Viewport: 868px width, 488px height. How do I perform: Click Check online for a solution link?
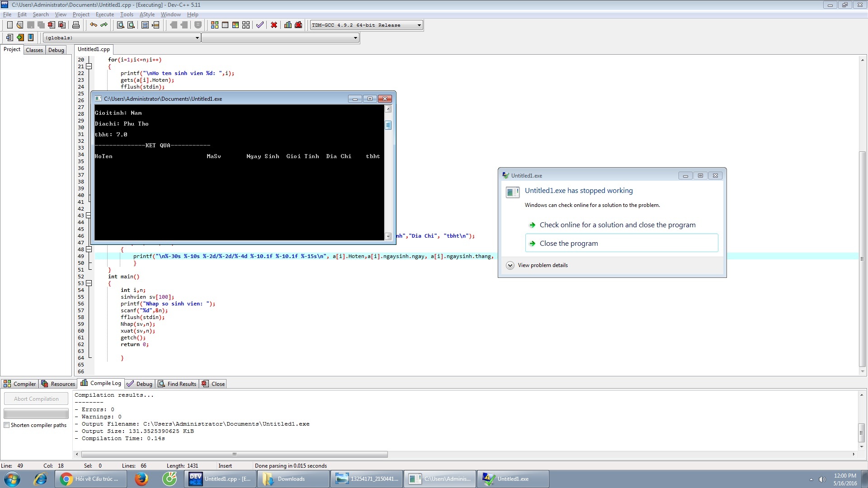[617, 225]
